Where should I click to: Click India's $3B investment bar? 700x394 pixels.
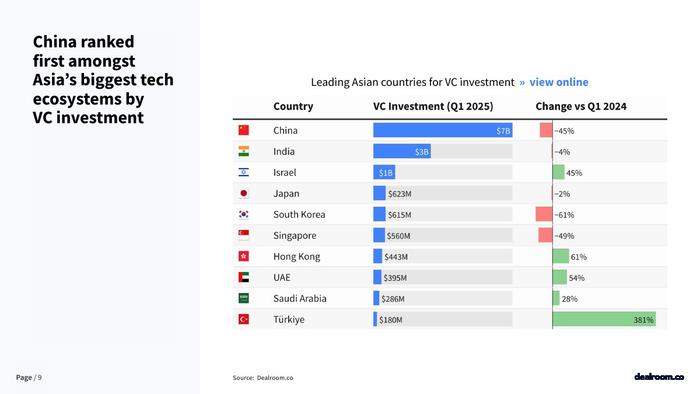(x=402, y=151)
